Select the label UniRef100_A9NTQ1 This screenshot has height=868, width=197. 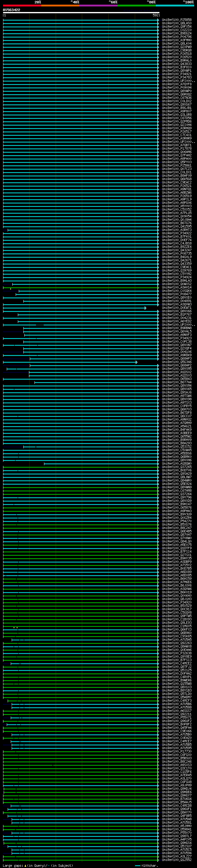click(x=176, y=189)
